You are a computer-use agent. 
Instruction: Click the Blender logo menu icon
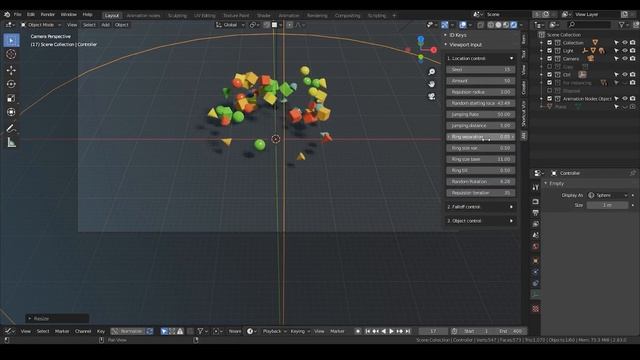[x=7, y=14]
